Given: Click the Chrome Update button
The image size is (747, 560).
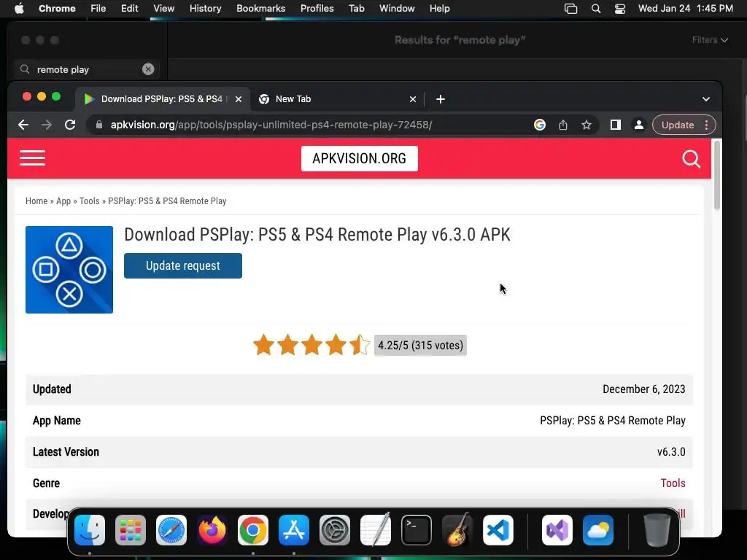Looking at the screenshot, I should [678, 125].
